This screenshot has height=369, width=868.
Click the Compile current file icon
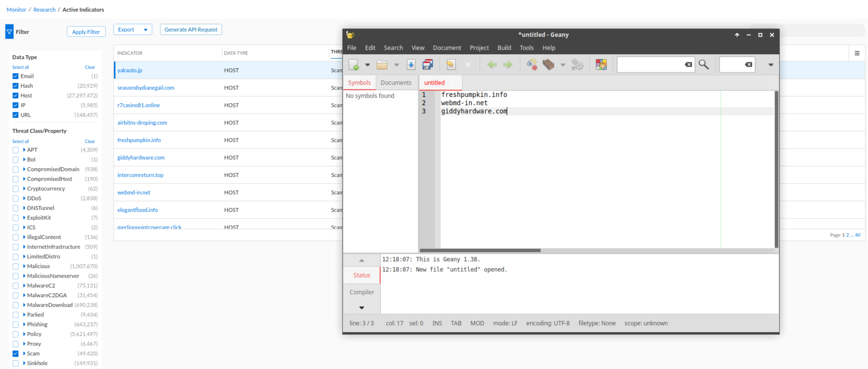(x=532, y=64)
